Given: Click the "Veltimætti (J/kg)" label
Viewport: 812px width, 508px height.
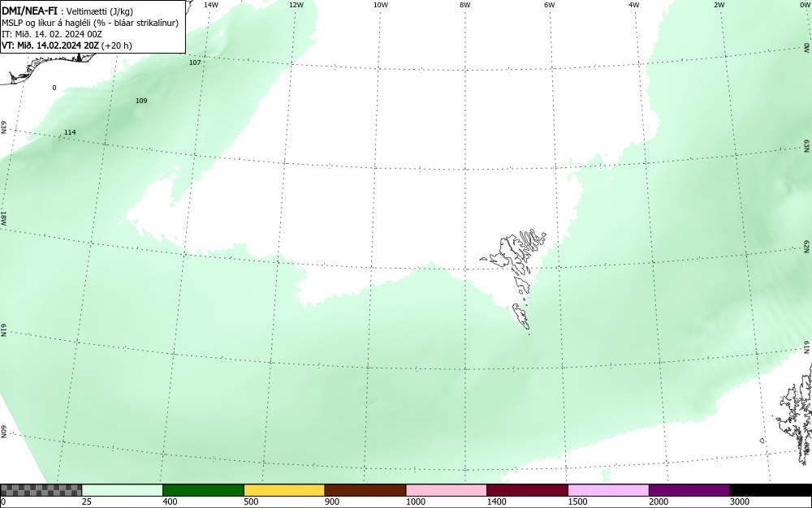Looking at the screenshot, I should pyautogui.click(x=99, y=11).
